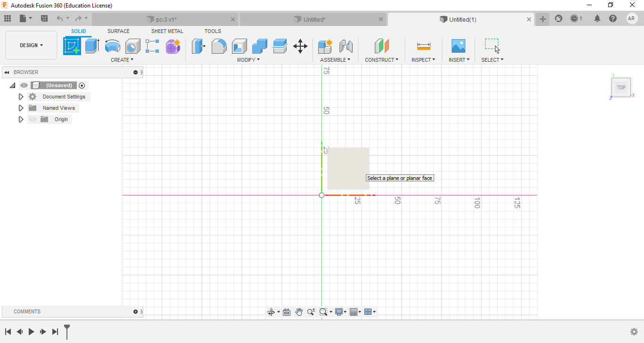Expand the Document Settings node
Image resolution: width=644 pixels, height=343 pixels.
21,97
